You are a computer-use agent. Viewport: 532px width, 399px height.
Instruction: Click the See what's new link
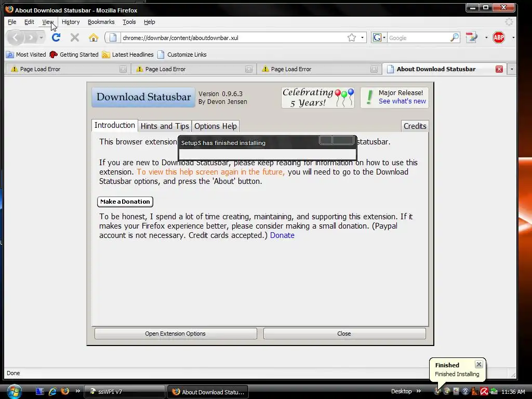pyautogui.click(x=402, y=101)
